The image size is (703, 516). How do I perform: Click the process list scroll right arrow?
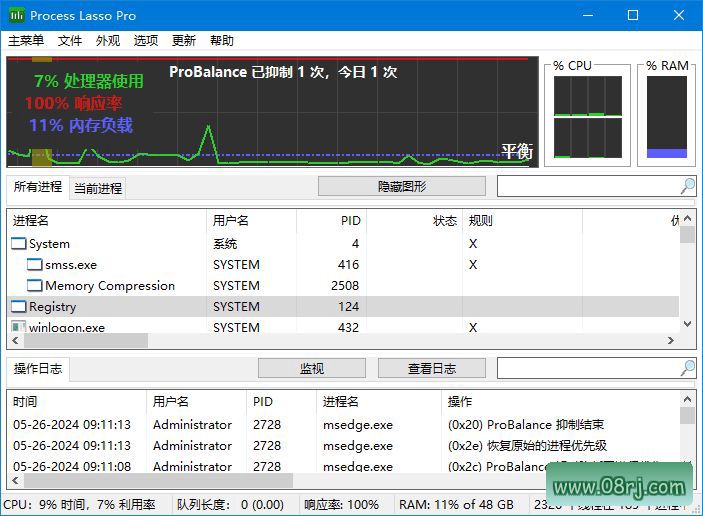pyautogui.click(x=671, y=340)
